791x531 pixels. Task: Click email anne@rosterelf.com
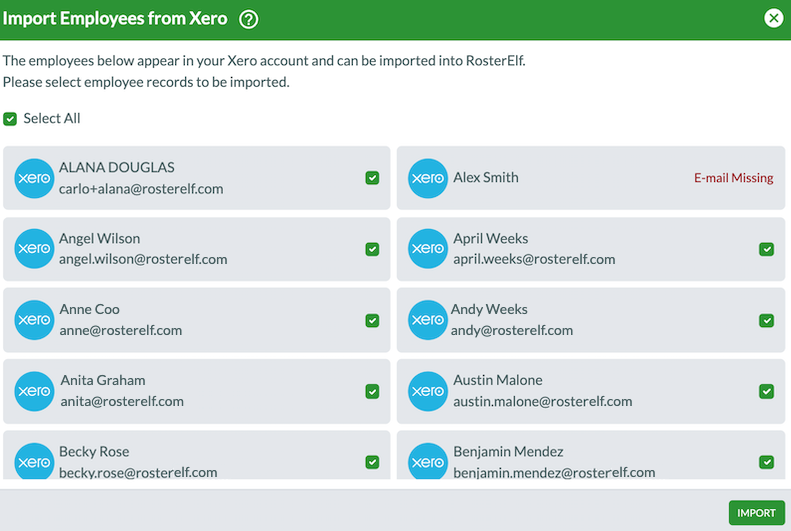(x=121, y=330)
